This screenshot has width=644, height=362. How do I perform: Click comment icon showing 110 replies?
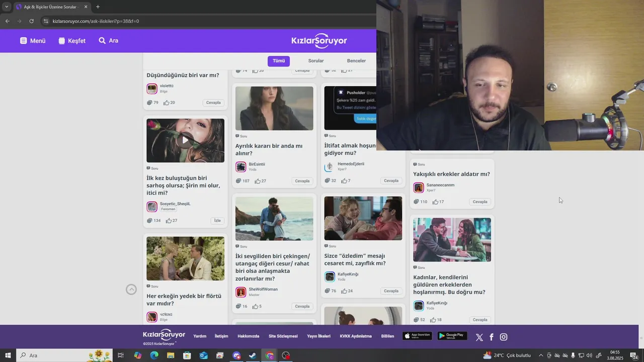(416, 202)
